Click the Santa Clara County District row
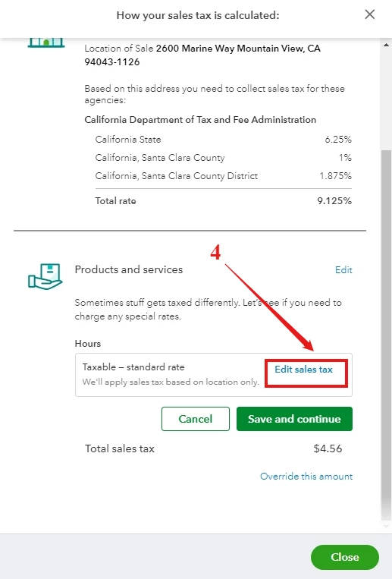392x579 pixels. [x=224, y=176]
